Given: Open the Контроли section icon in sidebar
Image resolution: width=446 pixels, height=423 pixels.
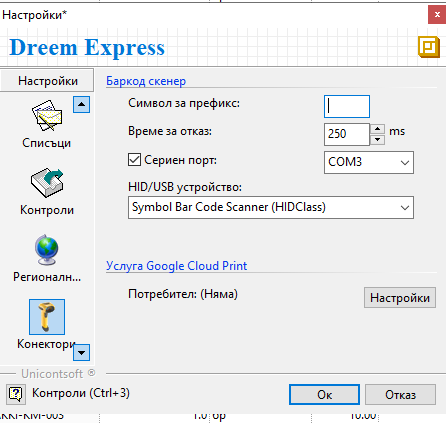Looking at the screenshot, I should coord(47,182).
